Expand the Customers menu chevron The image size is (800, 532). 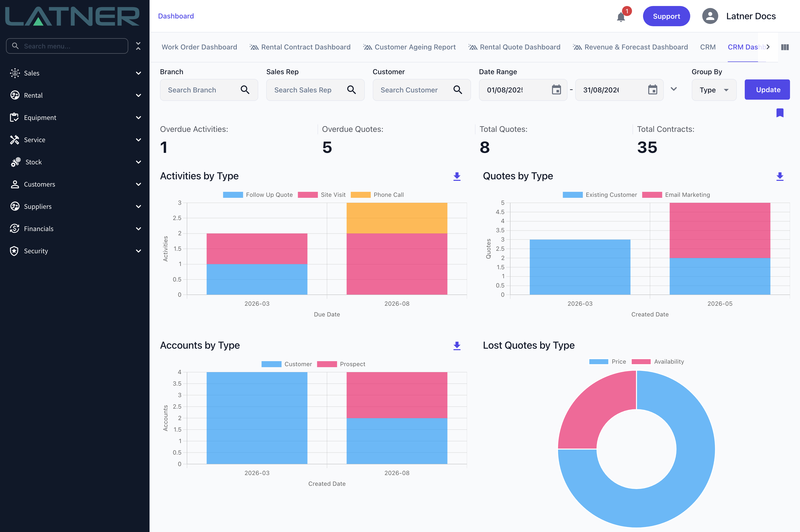(138, 184)
